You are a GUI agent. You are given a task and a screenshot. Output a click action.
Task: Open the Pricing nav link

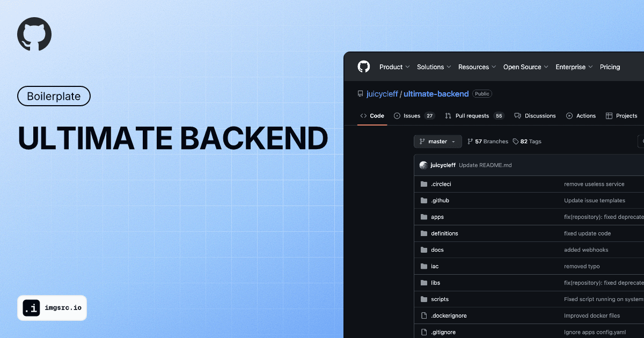610,67
